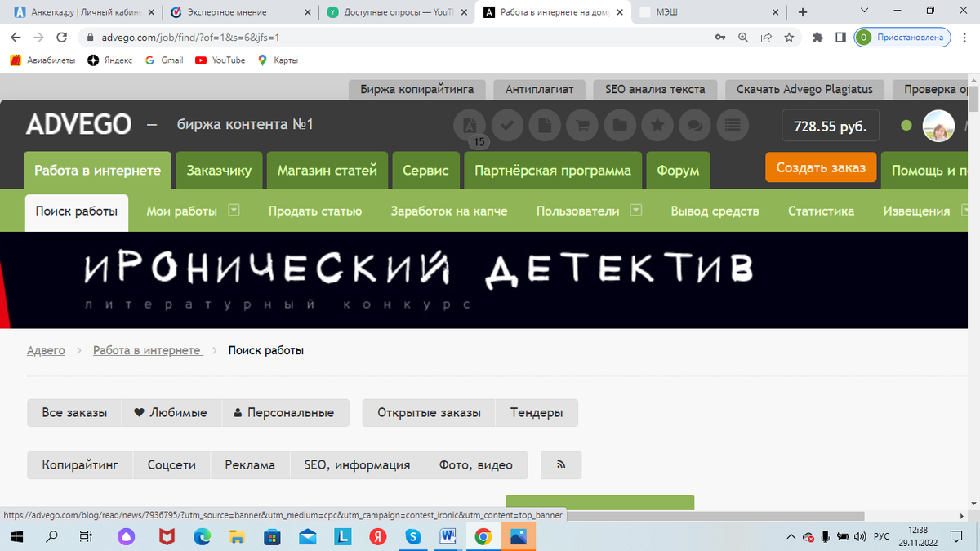Select the Копирайтинг category tab
The width and height of the screenshot is (980, 551).
tap(79, 464)
